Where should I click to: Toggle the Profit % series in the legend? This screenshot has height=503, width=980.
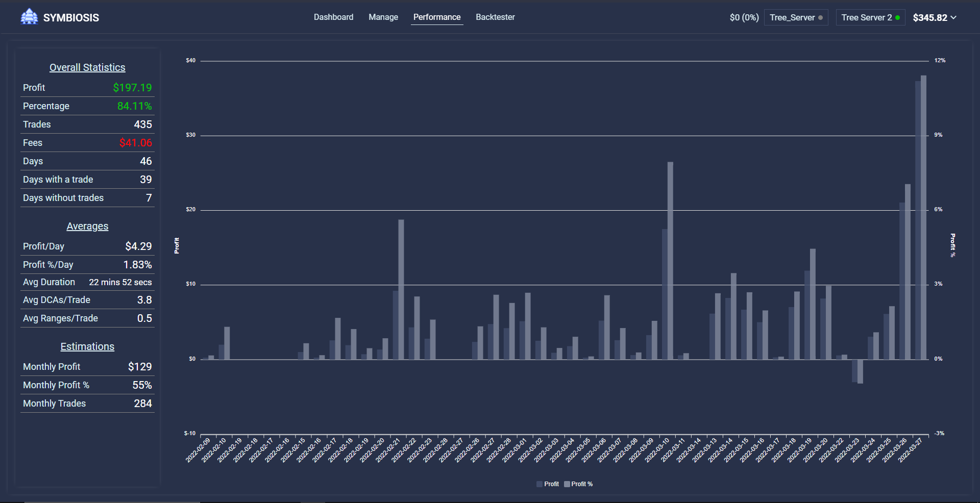coord(579,484)
